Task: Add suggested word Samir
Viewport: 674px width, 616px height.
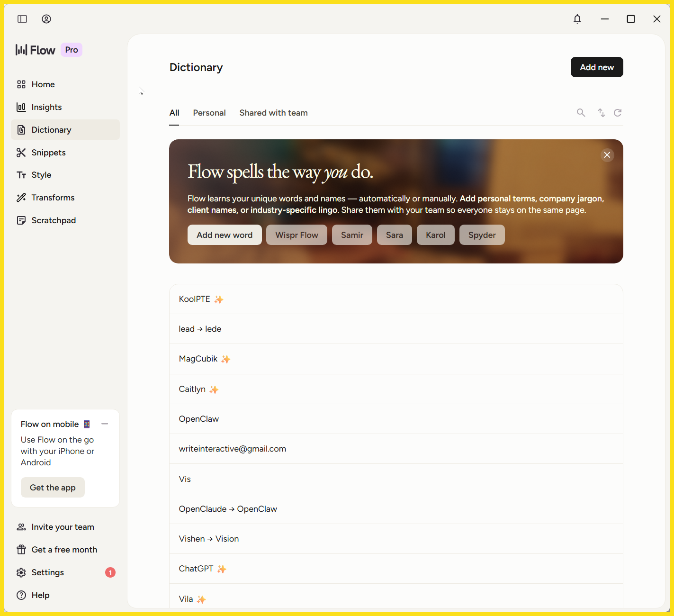Action: (352, 235)
